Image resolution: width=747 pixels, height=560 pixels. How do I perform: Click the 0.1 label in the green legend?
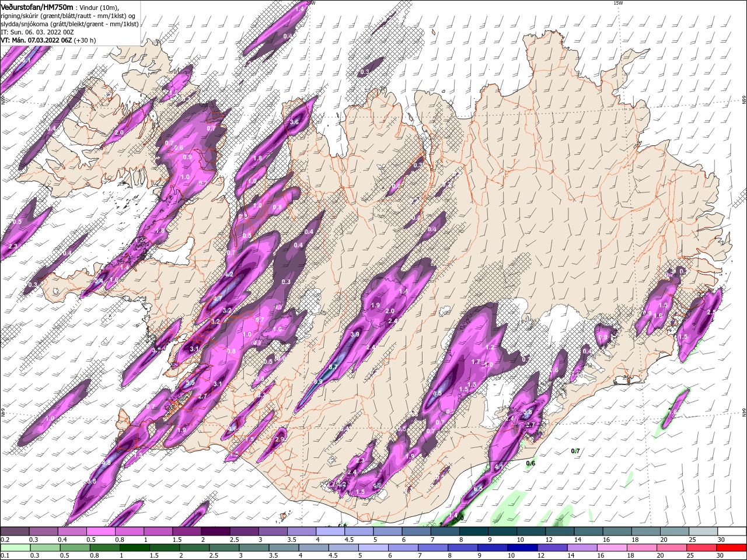[x=5, y=556]
